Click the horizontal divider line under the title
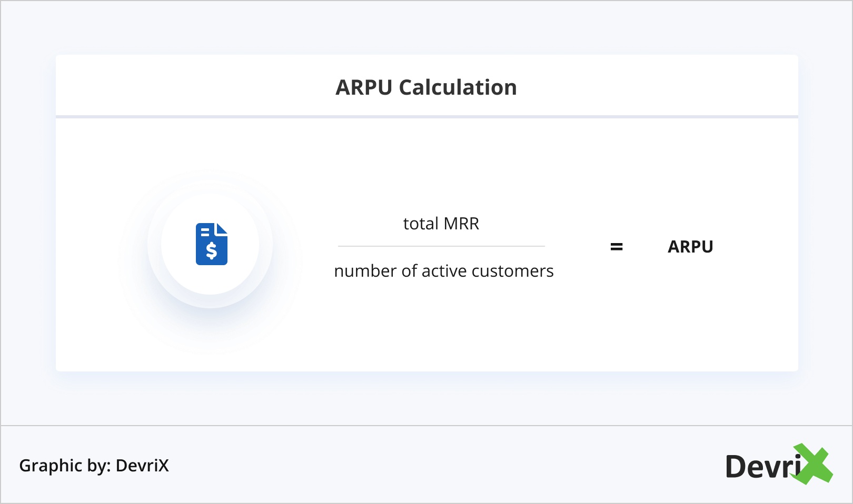 pos(426,116)
